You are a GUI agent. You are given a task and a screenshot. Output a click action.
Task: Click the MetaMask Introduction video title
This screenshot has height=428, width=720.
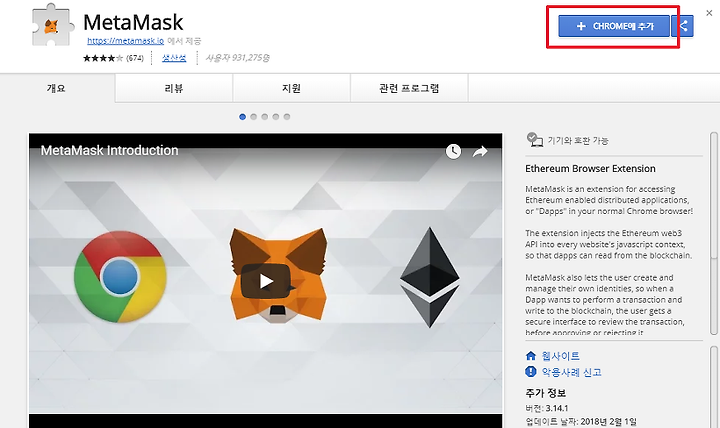[109, 150]
